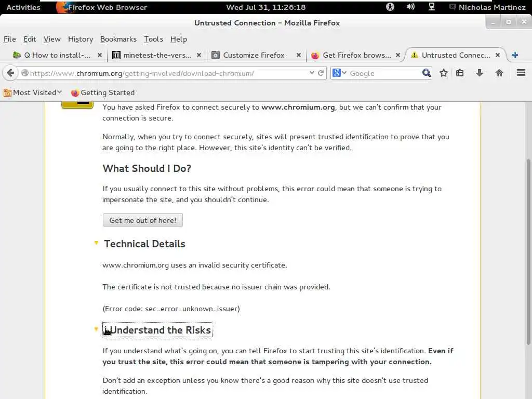
Task: Open Nicholas Martinez user menu
Action: coord(487,7)
